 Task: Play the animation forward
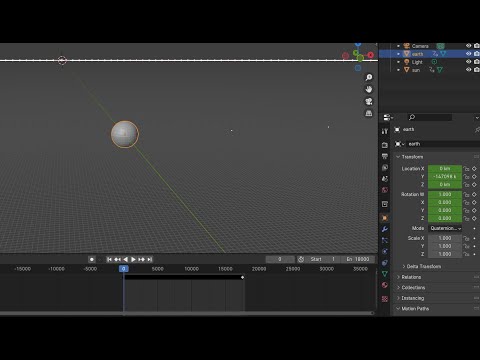(133, 259)
